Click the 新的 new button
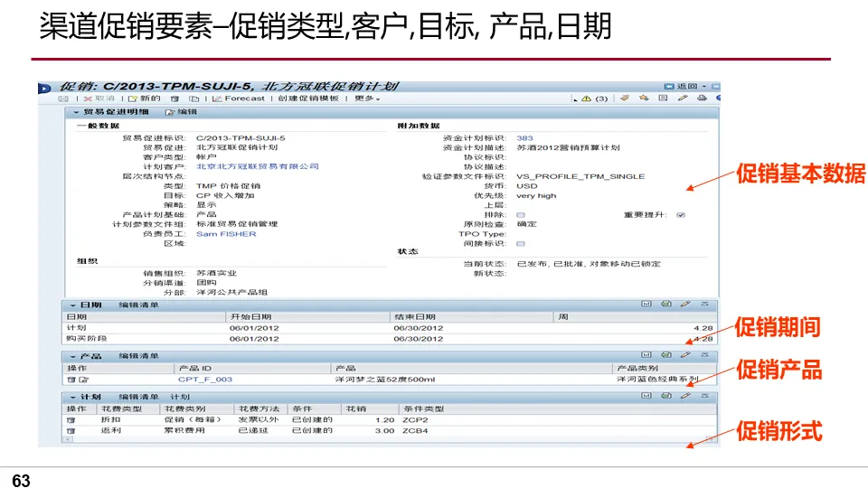This screenshot has width=868, height=488. pyautogui.click(x=145, y=99)
